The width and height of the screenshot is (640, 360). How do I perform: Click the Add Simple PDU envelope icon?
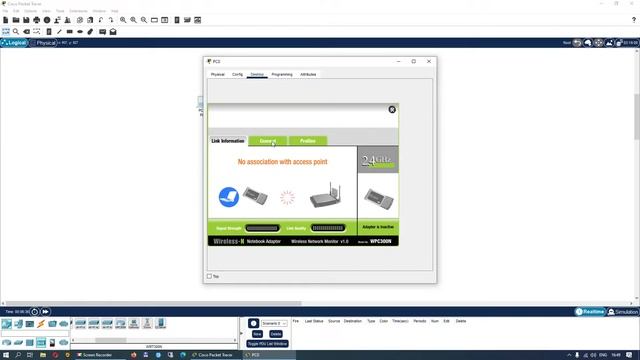[102, 31]
